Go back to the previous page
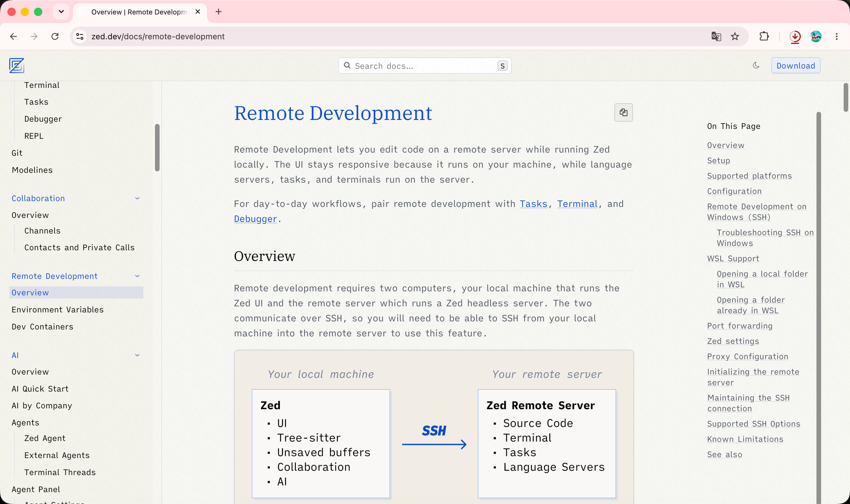This screenshot has width=850, height=504. (14, 36)
